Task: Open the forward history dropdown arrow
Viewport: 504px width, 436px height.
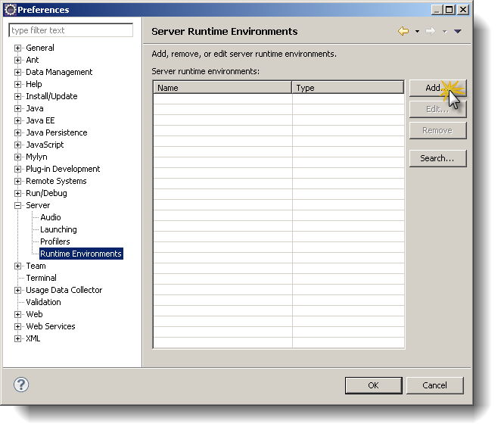Action: 444,32
